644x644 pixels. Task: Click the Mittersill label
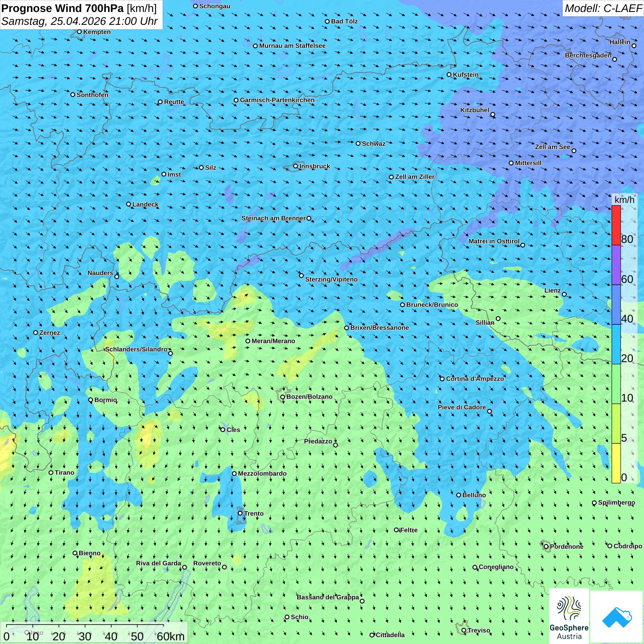(528, 163)
